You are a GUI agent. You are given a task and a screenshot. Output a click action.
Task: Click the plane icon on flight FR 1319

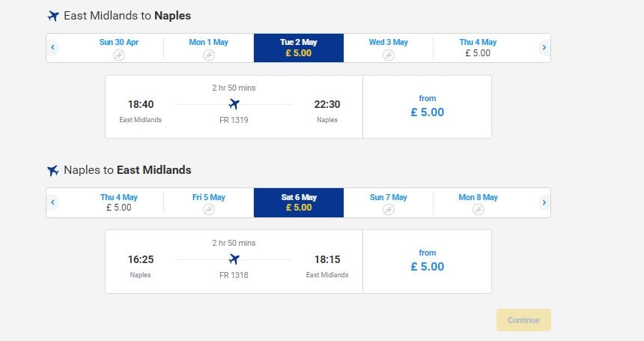pos(234,104)
